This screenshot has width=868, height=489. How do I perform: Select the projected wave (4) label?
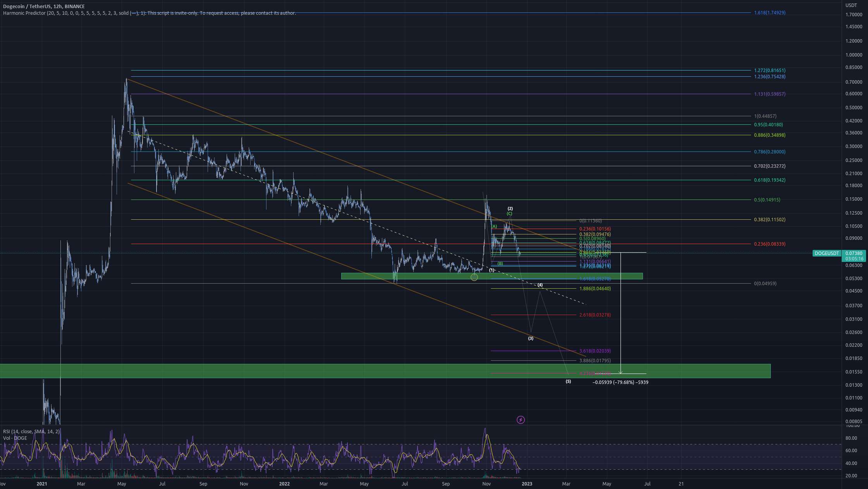540,285
